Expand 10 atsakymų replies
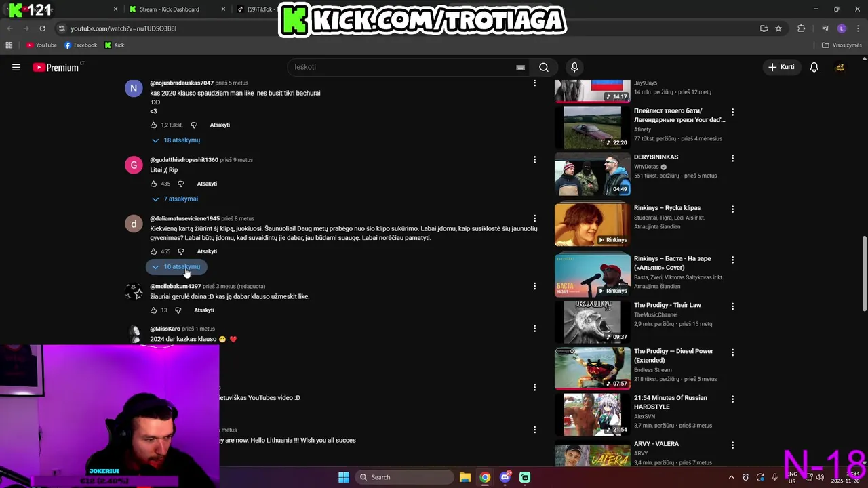The height and width of the screenshot is (488, 868). tap(176, 267)
